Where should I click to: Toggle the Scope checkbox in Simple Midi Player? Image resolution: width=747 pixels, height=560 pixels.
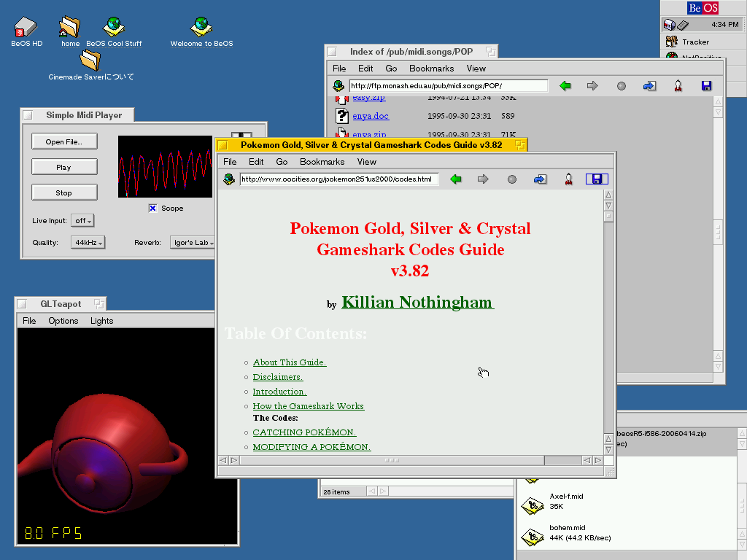point(152,208)
